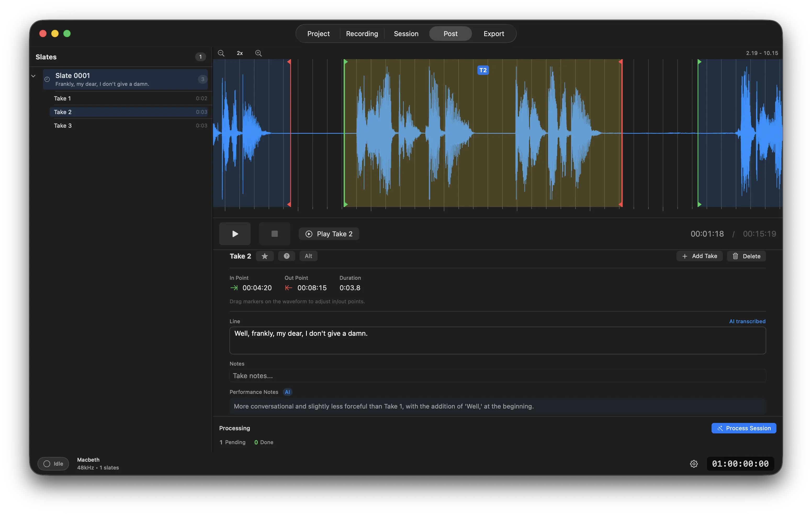Select Take 3 in the slates list
Screen dimensions: 812x514
[63, 125]
